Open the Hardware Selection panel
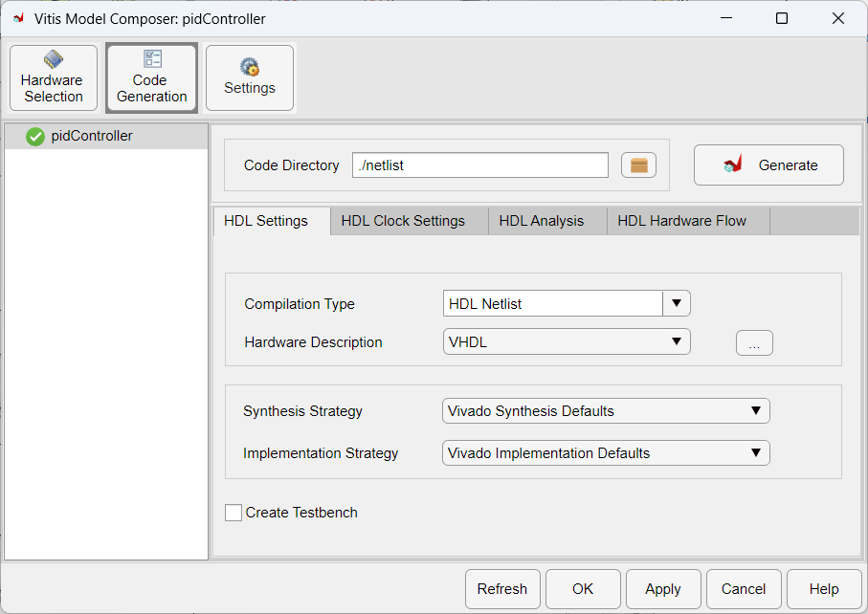Screen dimensions: 868x614 point(53,77)
